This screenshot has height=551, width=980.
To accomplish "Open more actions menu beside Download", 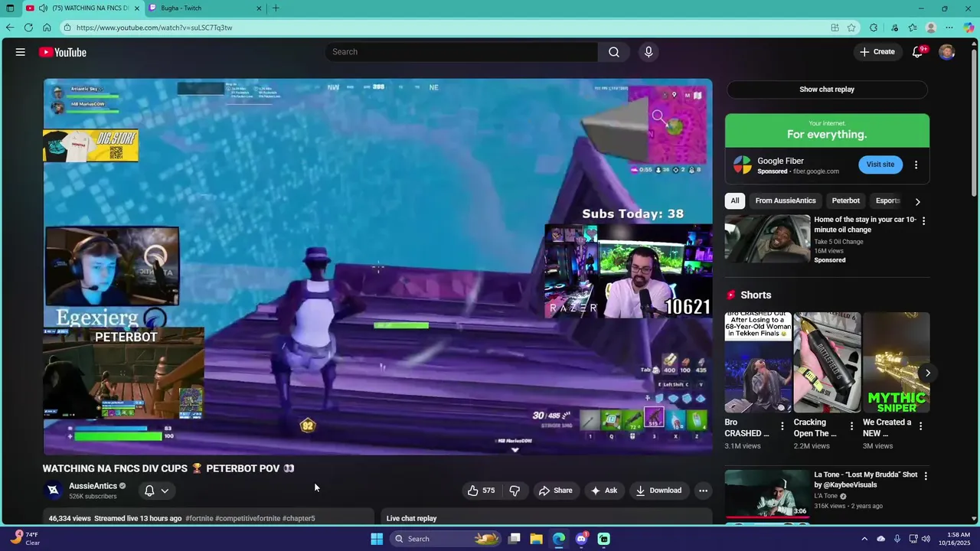I will tap(703, 491).
